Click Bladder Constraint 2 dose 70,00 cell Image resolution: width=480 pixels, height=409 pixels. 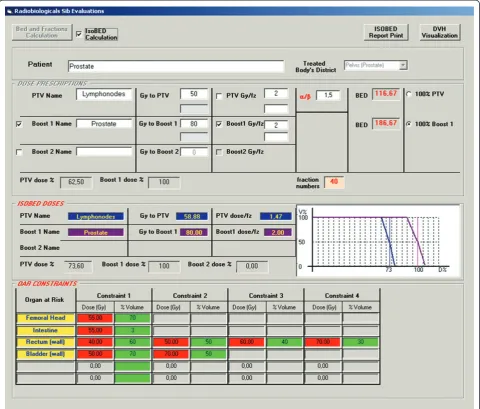[171, 354]
